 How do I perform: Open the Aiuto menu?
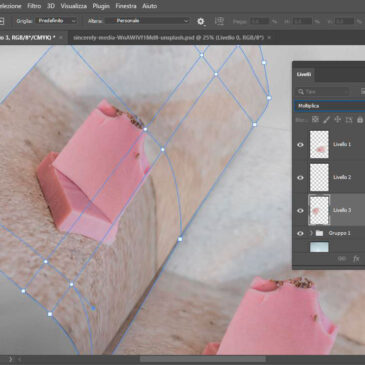tap(149, 6)
